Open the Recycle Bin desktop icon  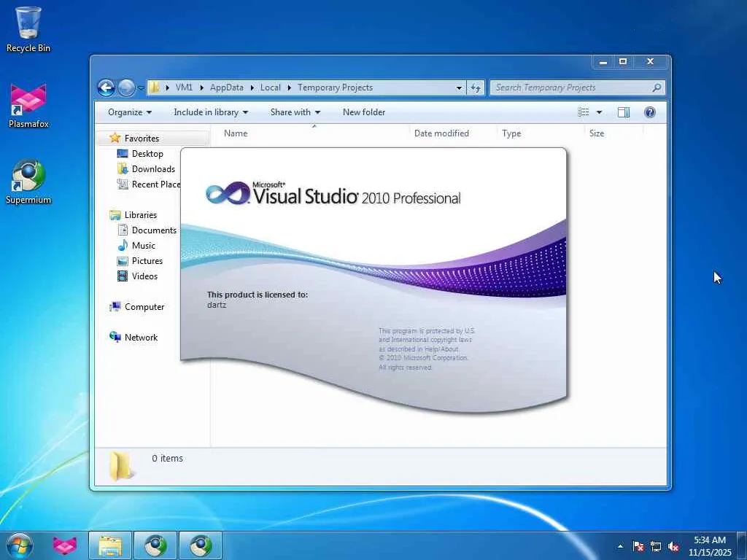coord(28,29)
